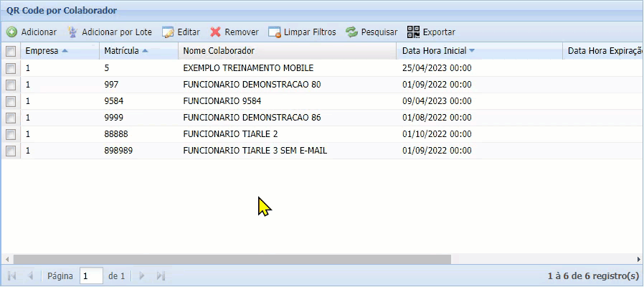This screenshot has width=644, height=287.
Task: Sort by Empresa column header arrow
Action: [x=65, y=51]
